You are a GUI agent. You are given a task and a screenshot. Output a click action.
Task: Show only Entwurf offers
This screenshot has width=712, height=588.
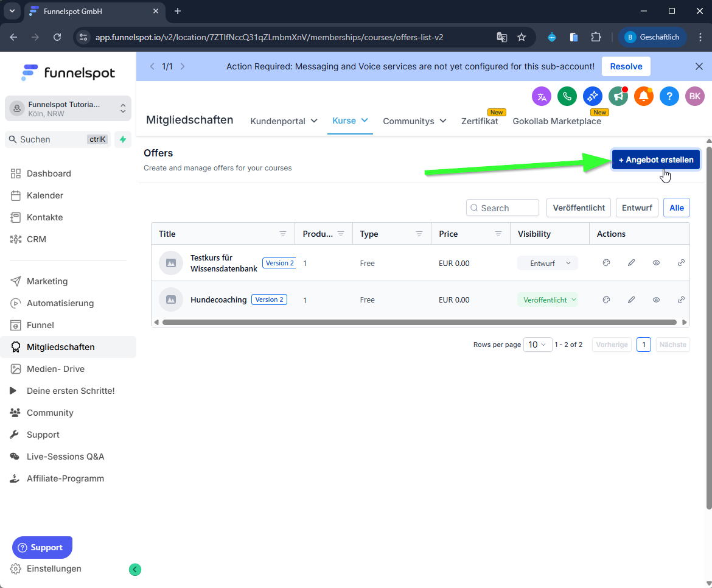click(637, 208)
